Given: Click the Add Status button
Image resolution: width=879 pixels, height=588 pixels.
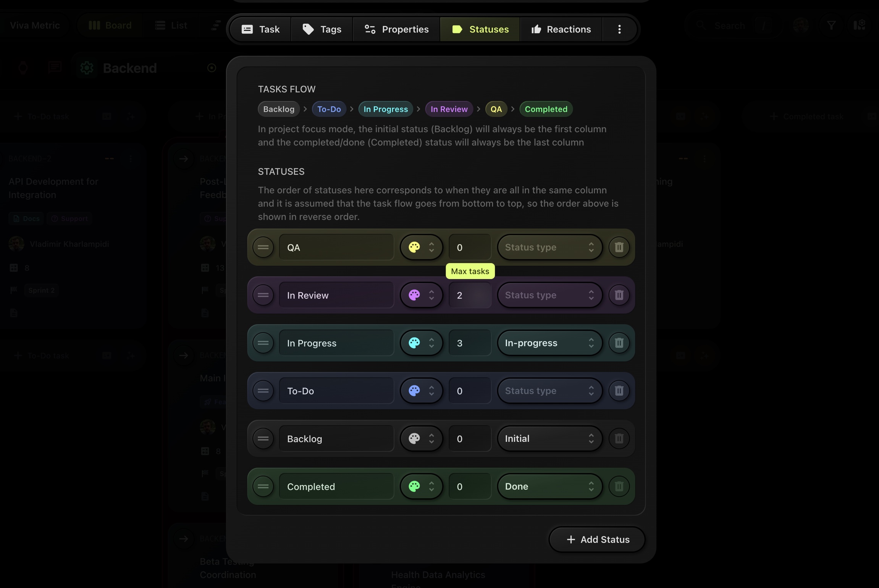Looking at the screenshot, I should 597,539.
